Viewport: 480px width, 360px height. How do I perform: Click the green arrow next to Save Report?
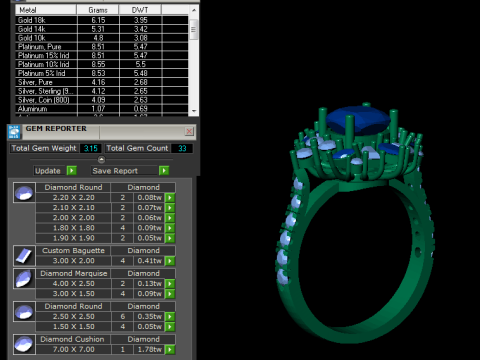pyautogui.click(x=164, y=171)
